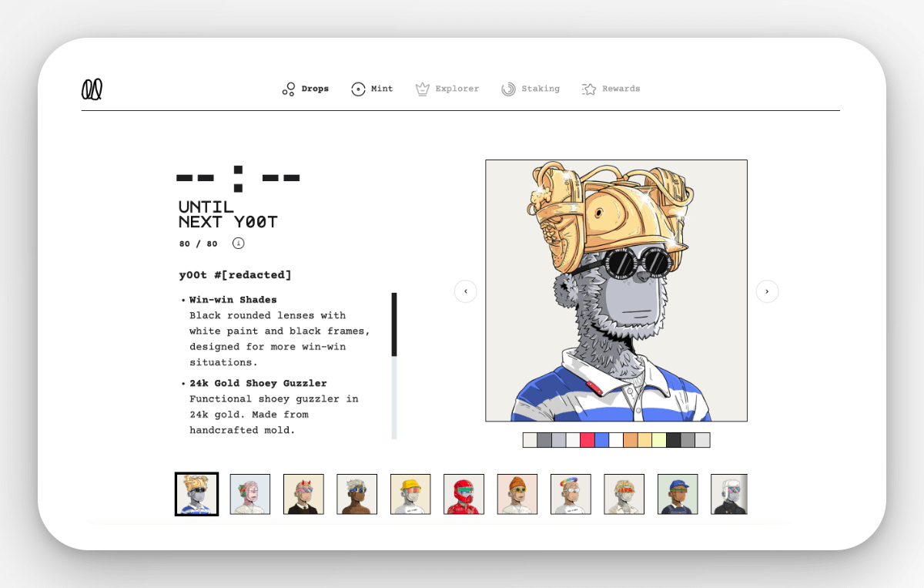
Task: Click the large y00t artwork image
Action: [616, 291]
